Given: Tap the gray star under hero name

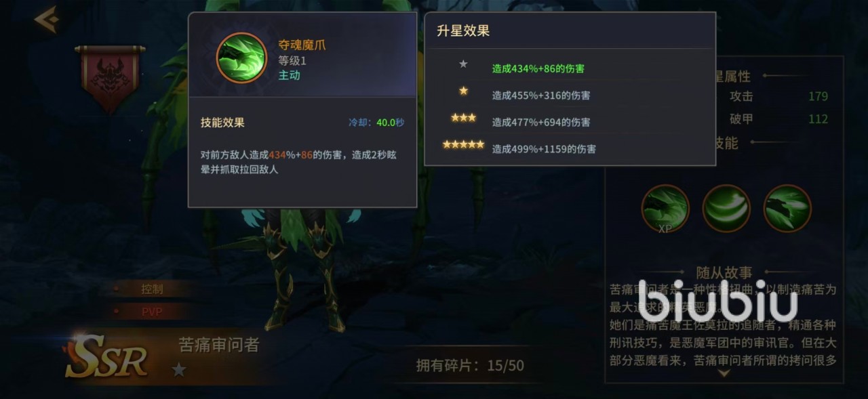Looking at the screenshot, I should click(x=179, y=370).
